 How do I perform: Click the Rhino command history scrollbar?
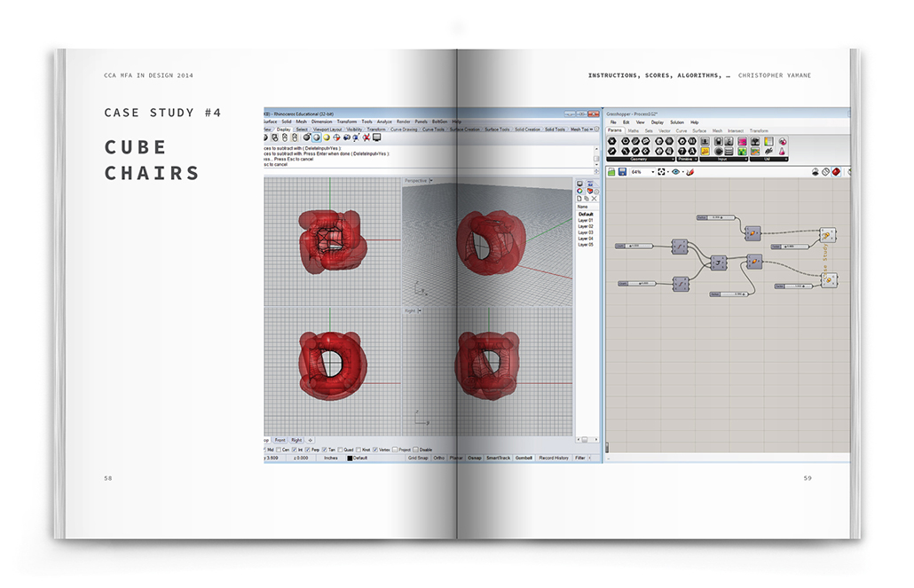pos(596,159)
